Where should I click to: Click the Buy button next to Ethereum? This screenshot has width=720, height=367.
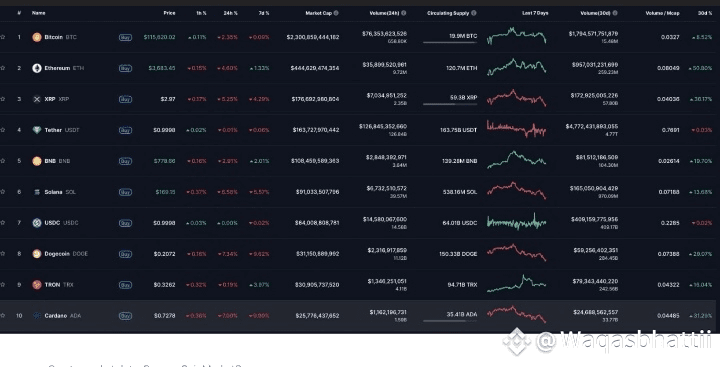point(125,68)
